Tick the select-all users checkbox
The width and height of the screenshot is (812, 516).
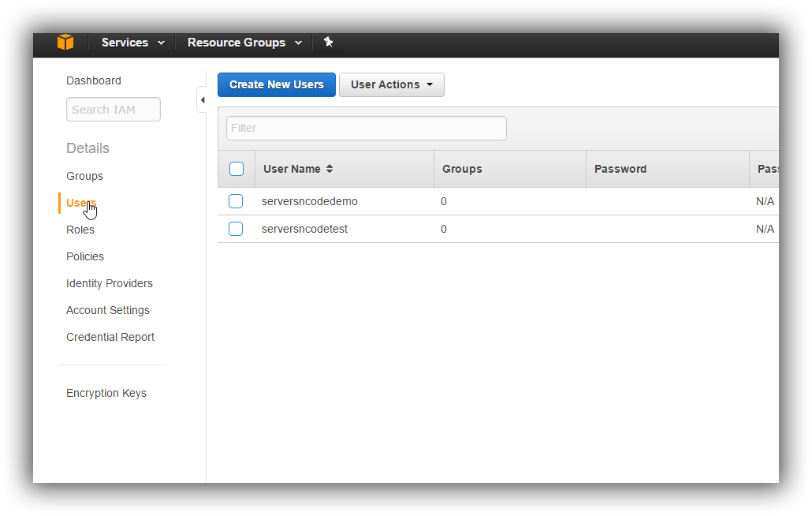(x=237, y=169)
